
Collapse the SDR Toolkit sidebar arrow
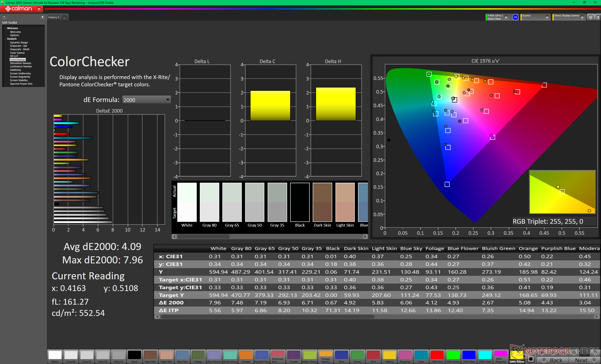click(42, 17)
